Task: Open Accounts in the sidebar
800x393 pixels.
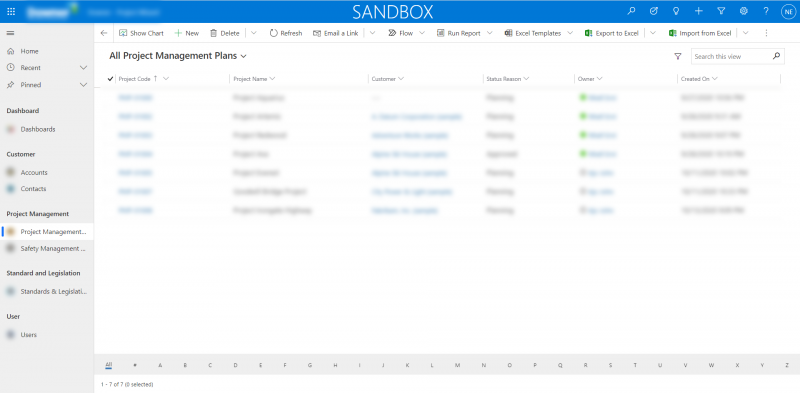Action: (x=34, y=173)
